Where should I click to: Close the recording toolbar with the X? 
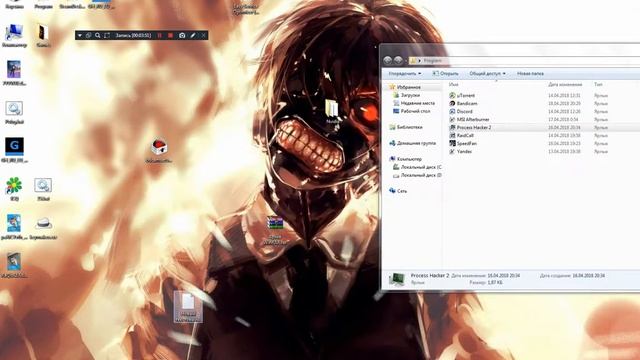pos(203,36)
